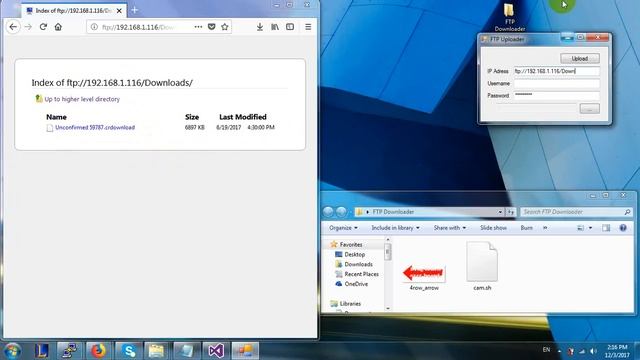
Task: Select Libraries in navigation pane
Action: (x=350, y=304)
